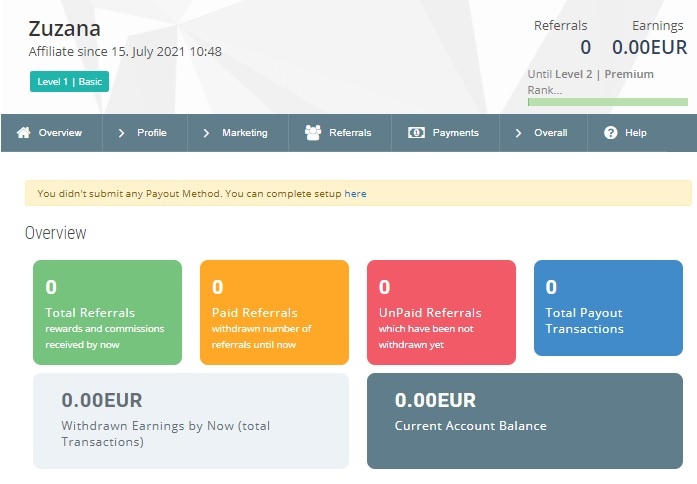Select the orange Paid Referrals card
The image size is (697, 484).
tap(274, 312)
